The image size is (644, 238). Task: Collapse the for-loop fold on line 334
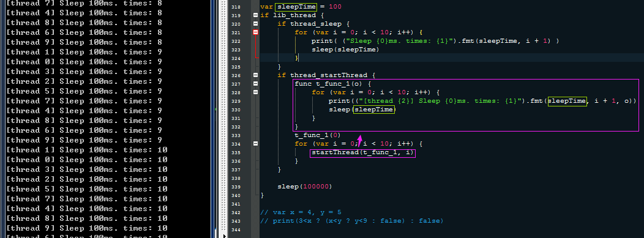[x=255, y=144]
